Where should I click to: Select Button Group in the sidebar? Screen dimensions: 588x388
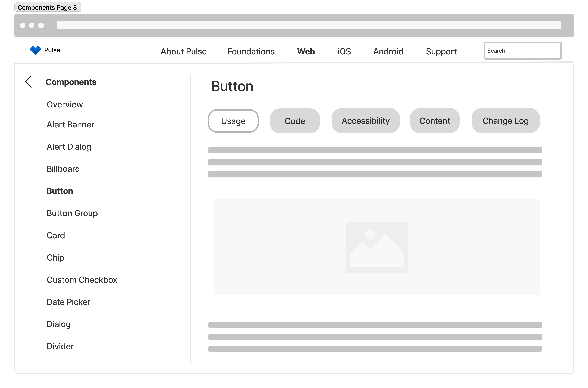[72, 213]
